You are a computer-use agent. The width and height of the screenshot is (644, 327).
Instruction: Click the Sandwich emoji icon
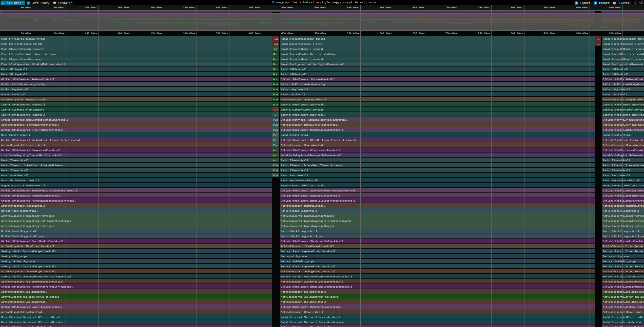(x=55, y=3)
